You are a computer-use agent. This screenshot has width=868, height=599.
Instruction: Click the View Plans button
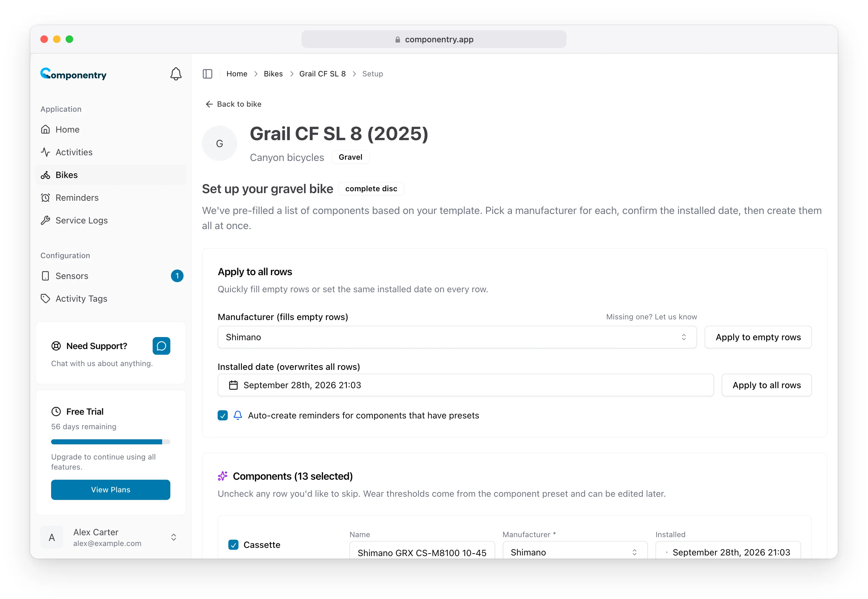click(x=111, y=490)
